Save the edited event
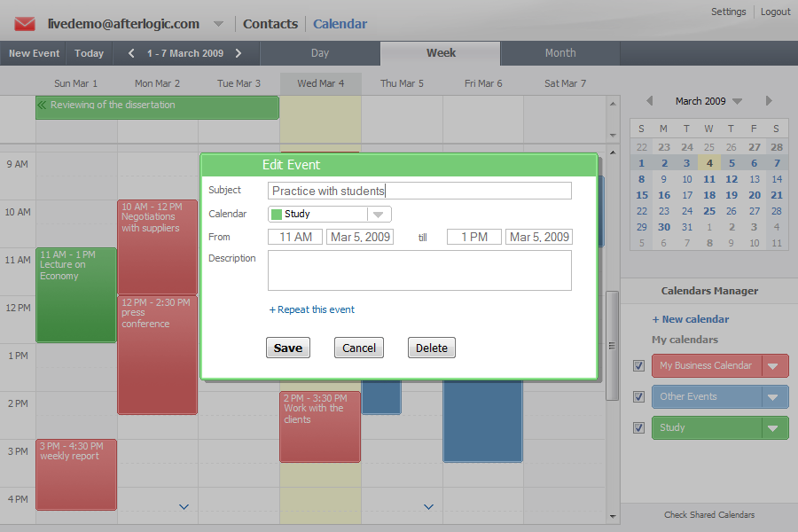The height and width of the screenshot is (532, 798). [x=287, y=348]
